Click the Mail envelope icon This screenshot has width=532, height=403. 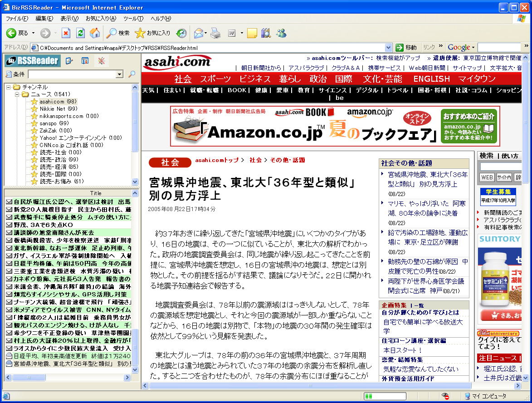pyautogui.click(x=199, y=33)
